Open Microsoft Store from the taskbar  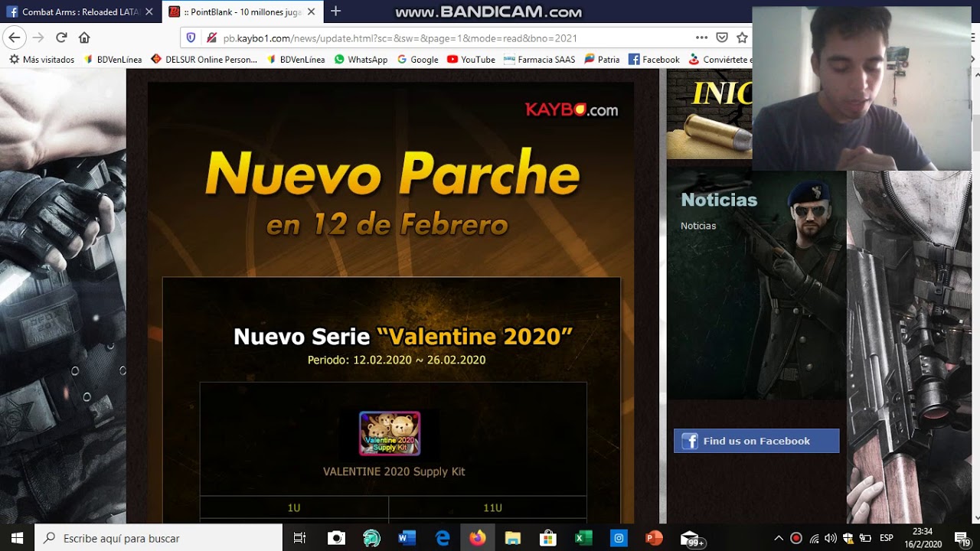point(548,538)
